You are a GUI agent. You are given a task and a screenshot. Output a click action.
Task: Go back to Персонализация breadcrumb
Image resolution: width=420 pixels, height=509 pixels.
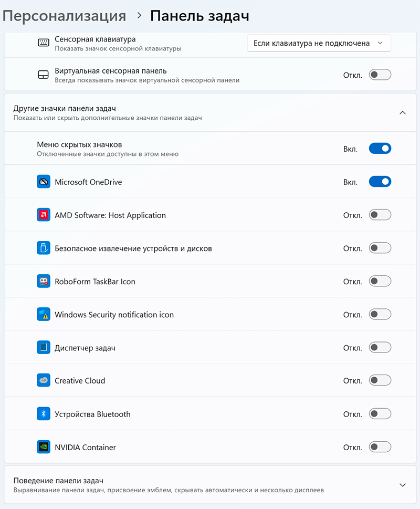(x=64, y=16)
